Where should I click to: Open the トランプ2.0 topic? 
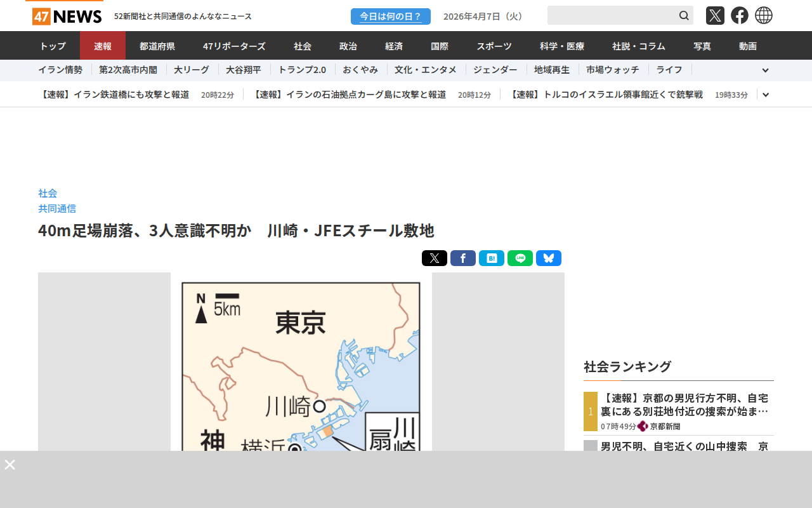[302, 70]
